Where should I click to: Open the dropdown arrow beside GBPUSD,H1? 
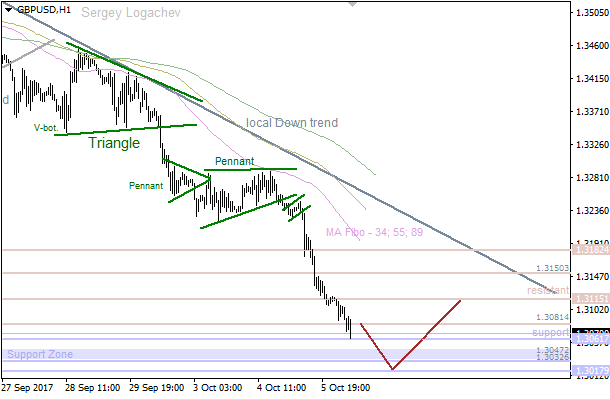coord(9,9)
